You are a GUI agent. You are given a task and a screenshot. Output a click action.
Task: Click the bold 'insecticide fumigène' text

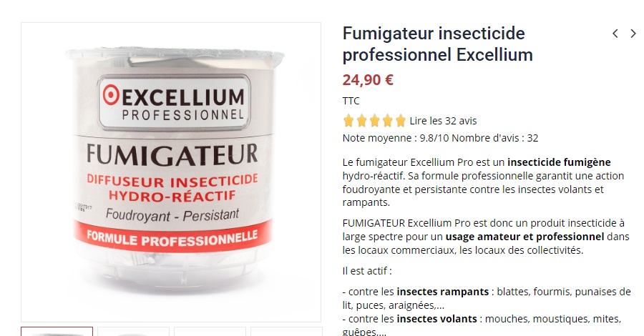click(559, 162)
